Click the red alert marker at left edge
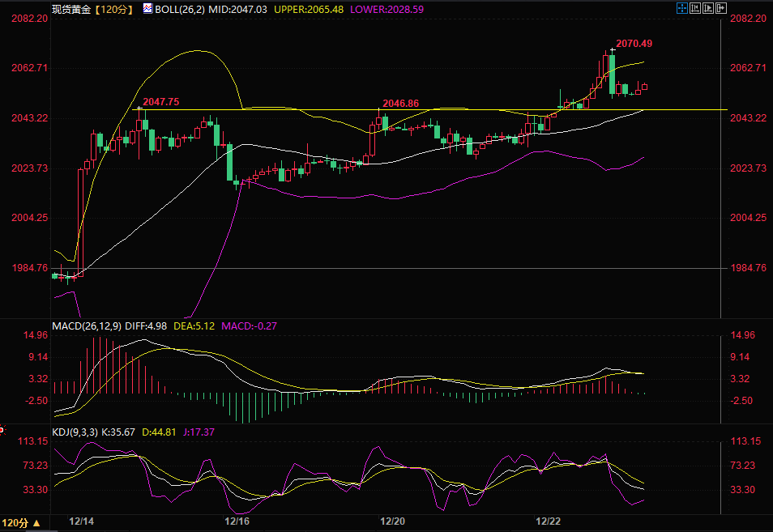The height and width of the screenshot is (532, 773). point(2,429)
